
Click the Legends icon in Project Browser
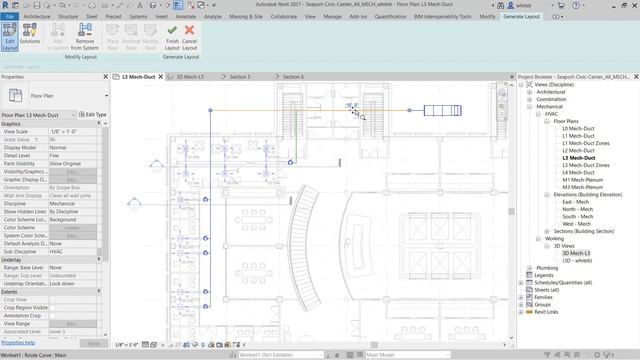[x=529, y=275]
